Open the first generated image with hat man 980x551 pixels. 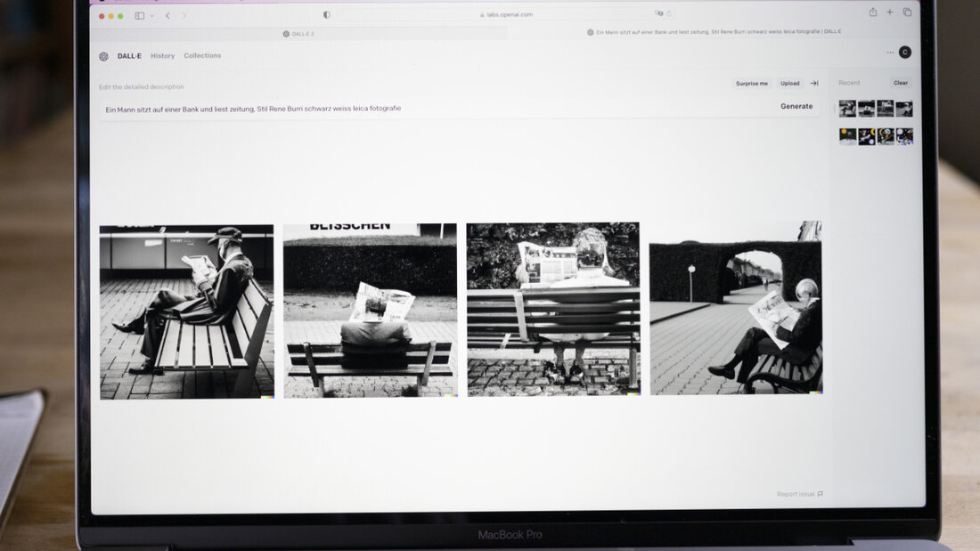tap(186, 311)
